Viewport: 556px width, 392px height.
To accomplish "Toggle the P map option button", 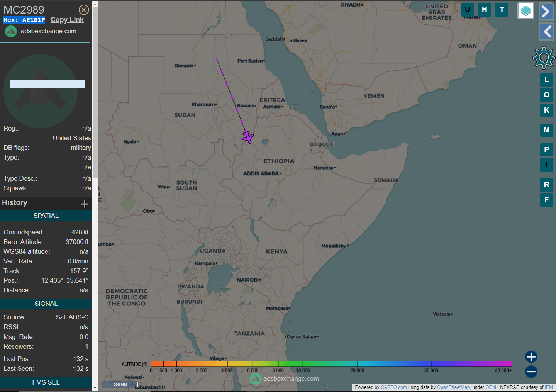I will click(x=547, y=149).
